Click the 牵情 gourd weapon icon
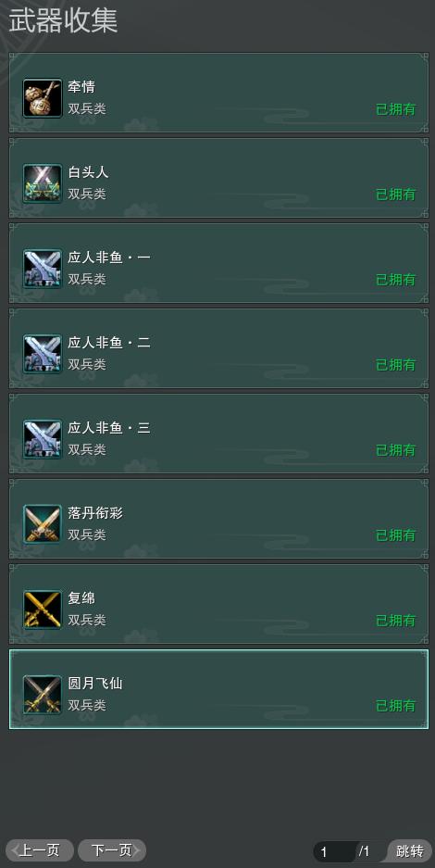This screenshot has width=435, height=868. tap(43, 98)
